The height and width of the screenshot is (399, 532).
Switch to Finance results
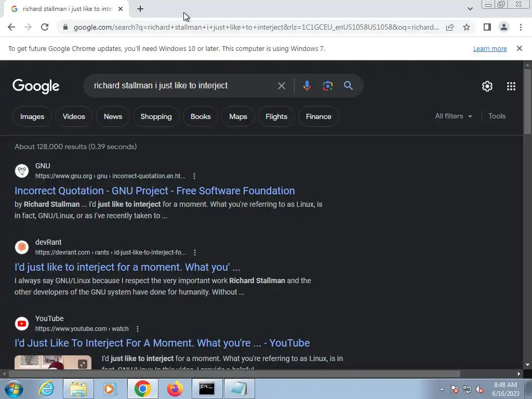coord(318,116)
